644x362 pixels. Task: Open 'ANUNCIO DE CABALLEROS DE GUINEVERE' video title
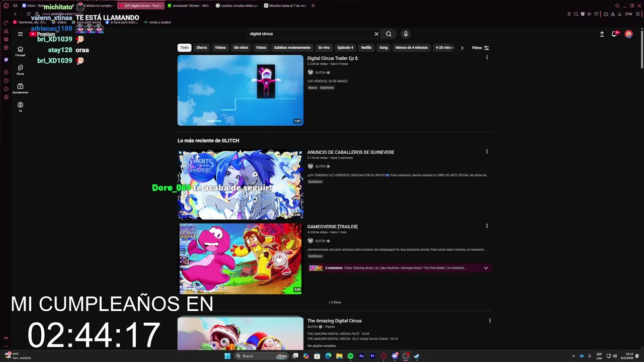point(351,152)
